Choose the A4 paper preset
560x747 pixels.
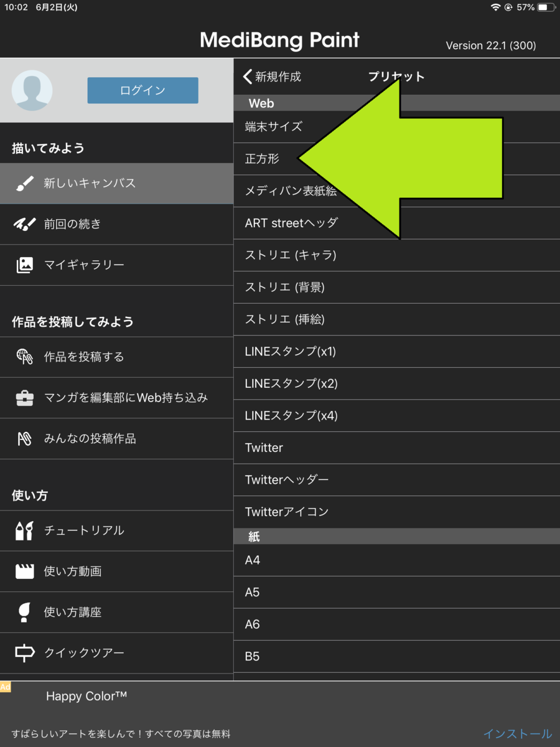pos(397,560)
